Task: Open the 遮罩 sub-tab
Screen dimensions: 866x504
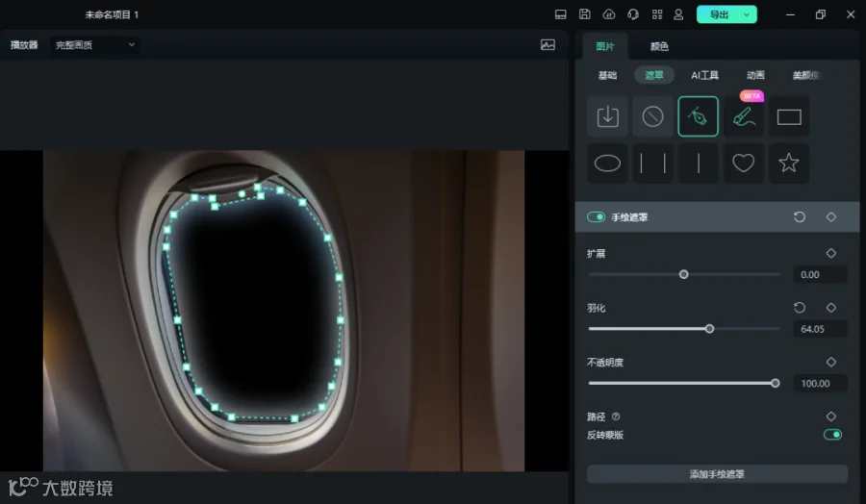Action: [x=654, y=75]
